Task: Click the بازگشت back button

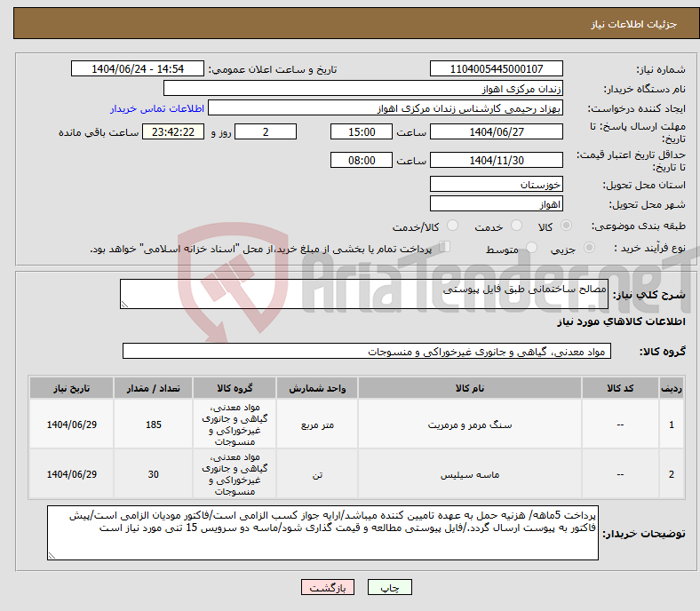Action: pyautogui.click(x=328, y=587)
